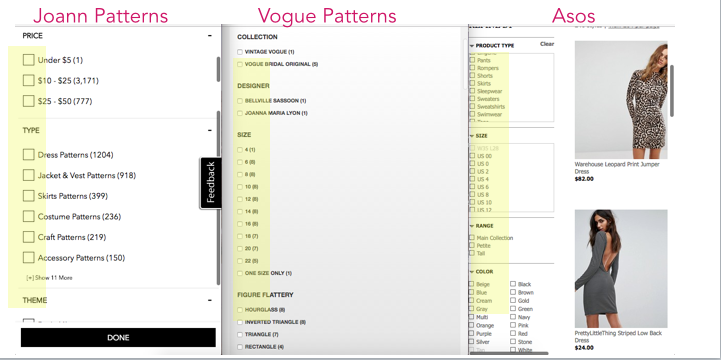The width and height of the screenshot is (721, 360).
Task: Check Rompers product type in Asos
Action: 472,68
